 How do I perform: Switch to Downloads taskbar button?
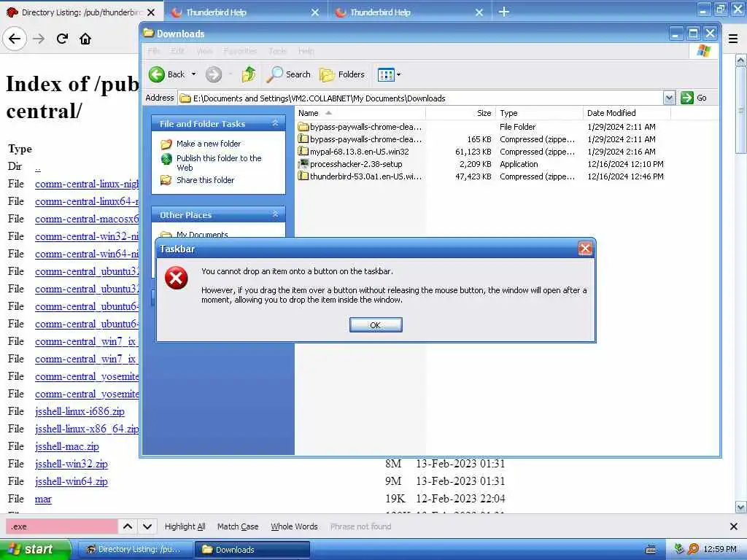(x=252, y=550)
